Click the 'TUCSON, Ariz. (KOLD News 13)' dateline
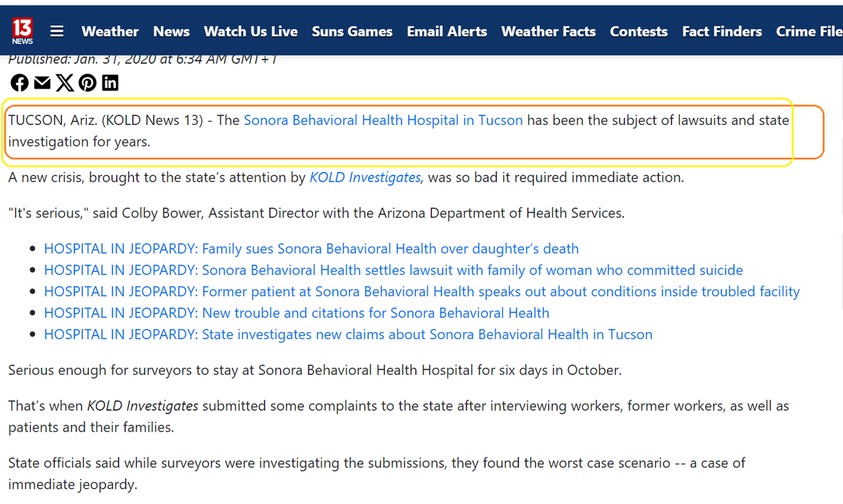Screen dimensions: 843x504 point(107,120)
